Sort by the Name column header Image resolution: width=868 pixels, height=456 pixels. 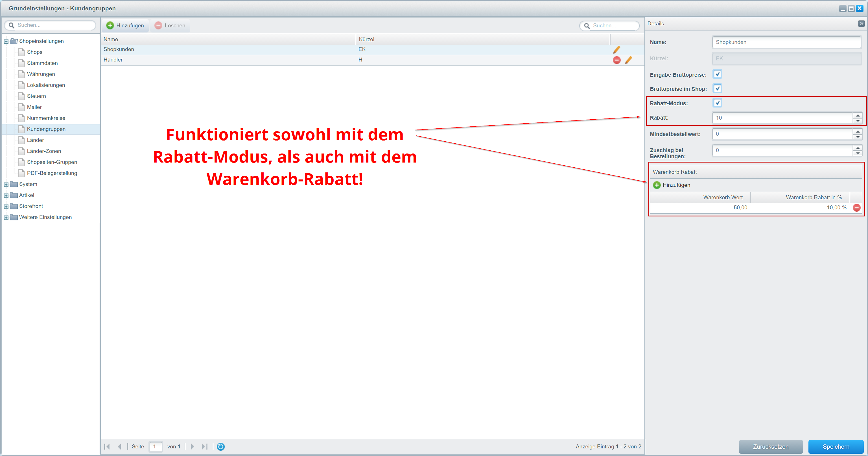click(x=228, y=40)
